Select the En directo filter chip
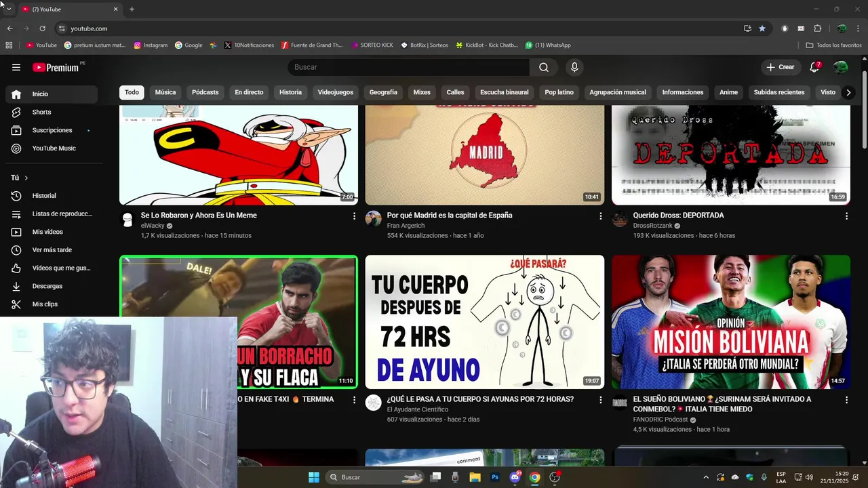This screenshot has height=488, width=868. tap(249, 92)
